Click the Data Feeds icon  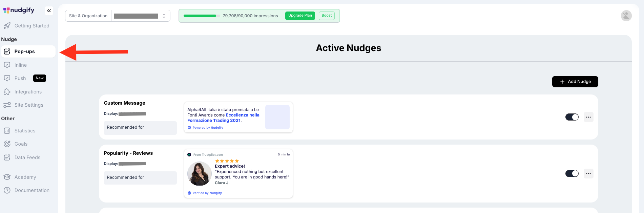(x=7, y=157)
